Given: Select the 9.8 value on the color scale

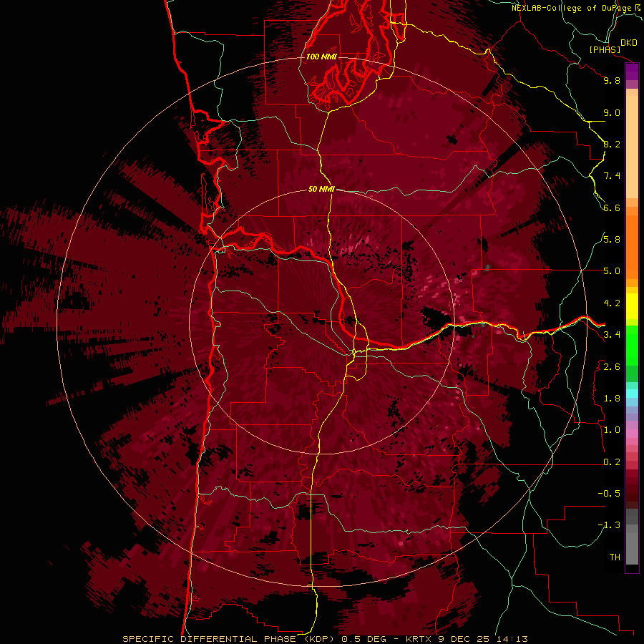Looking at the screenshot, I should 612,80.
